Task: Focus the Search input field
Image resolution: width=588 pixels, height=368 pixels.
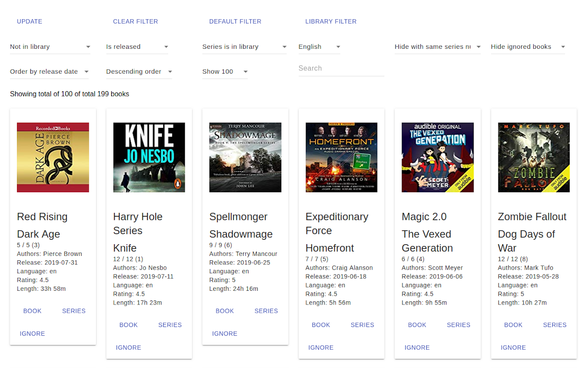Action: (341, 68)
